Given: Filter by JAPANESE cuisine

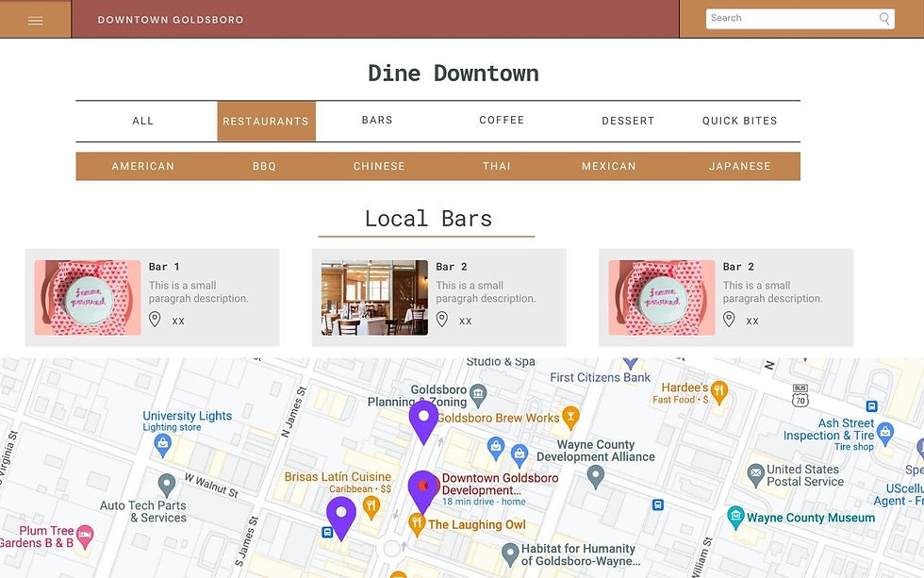Looking at the screenshot, I should coord(739,166).
